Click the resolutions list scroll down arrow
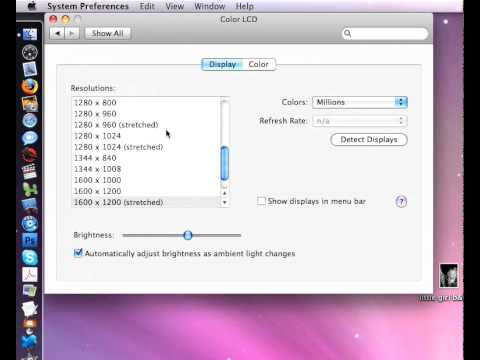Viewport: 480px width, 360px height. click(225, 202)
